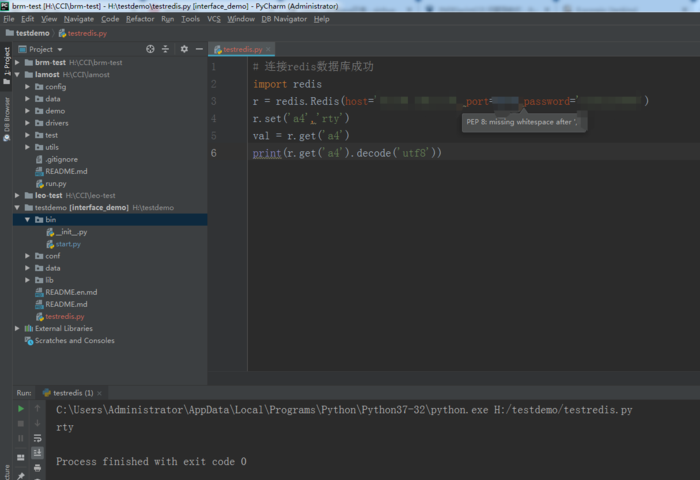This screenshot has height=480, width=700.
Task: Select __init__.py in the bin folder
Action: 67,232
